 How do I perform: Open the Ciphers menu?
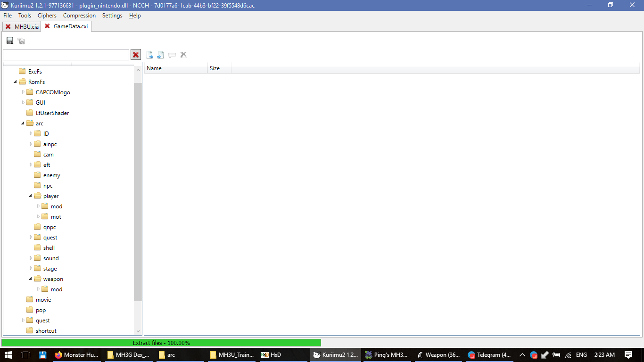point(47,16)
